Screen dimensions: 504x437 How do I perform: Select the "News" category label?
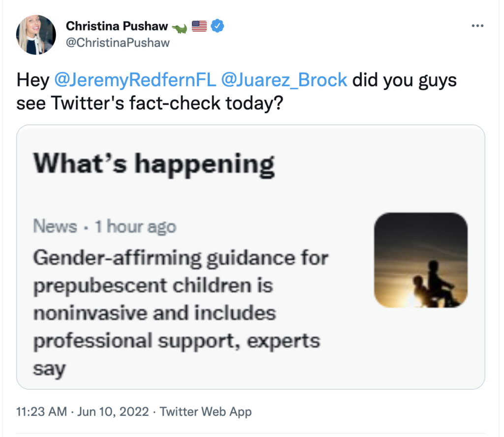click(x=55, y=227)
